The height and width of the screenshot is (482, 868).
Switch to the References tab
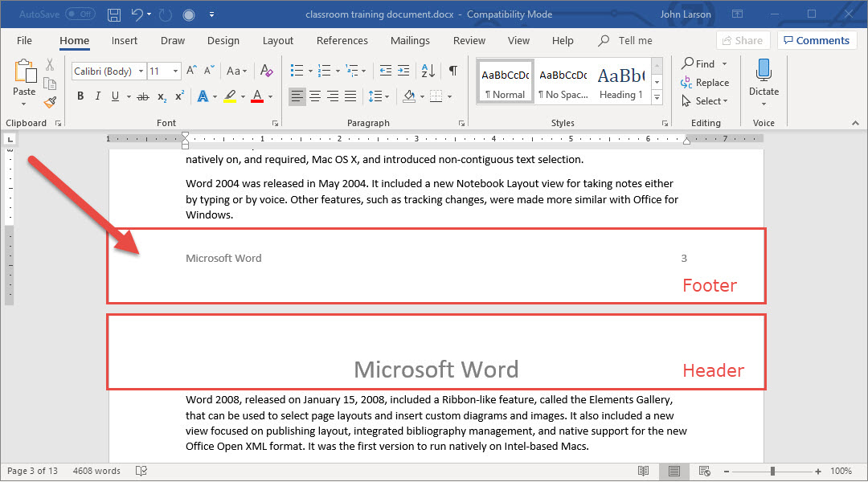coord(342,41)
